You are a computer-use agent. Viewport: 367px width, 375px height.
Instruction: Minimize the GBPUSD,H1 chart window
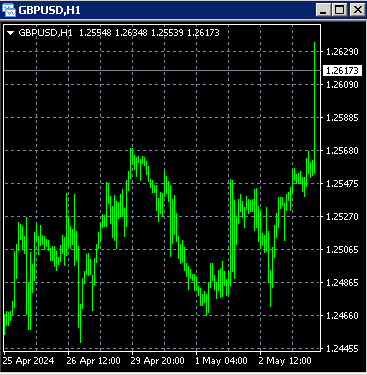pos(323,10)
